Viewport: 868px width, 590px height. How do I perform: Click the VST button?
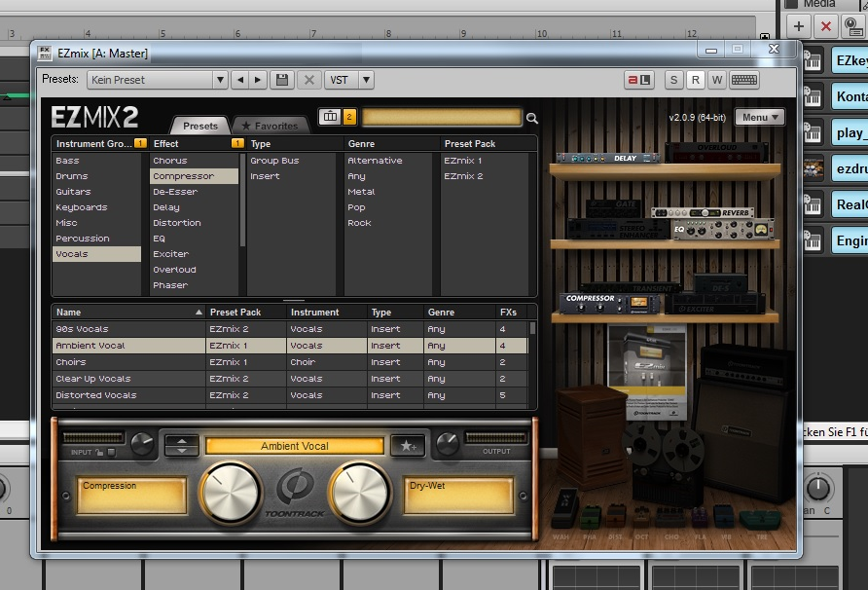(340, 80)
